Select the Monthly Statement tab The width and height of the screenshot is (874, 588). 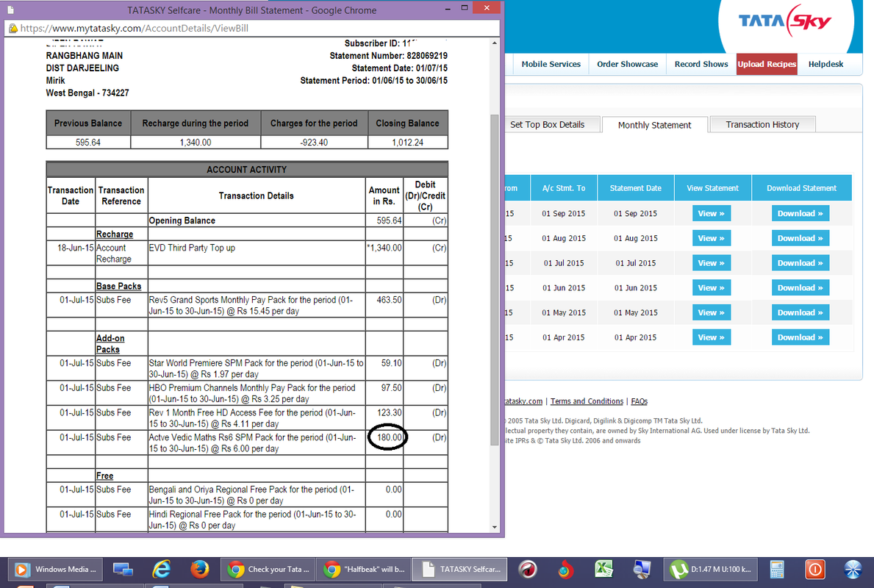pos(654,125)
